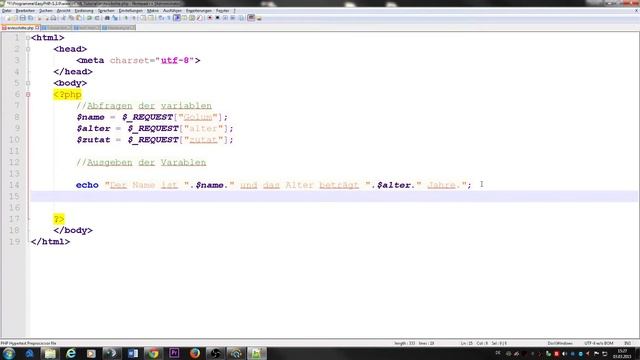Open the file explorer folder on the taskbar
Image resolution: width=640 pixels, height=360 pixels.
tap(50, 353)
